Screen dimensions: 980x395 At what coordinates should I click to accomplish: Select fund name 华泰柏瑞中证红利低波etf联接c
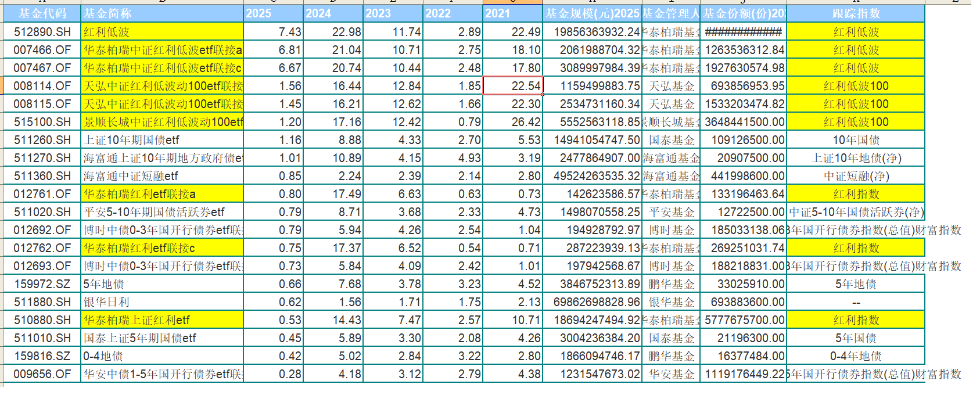(x=162, y=68)
